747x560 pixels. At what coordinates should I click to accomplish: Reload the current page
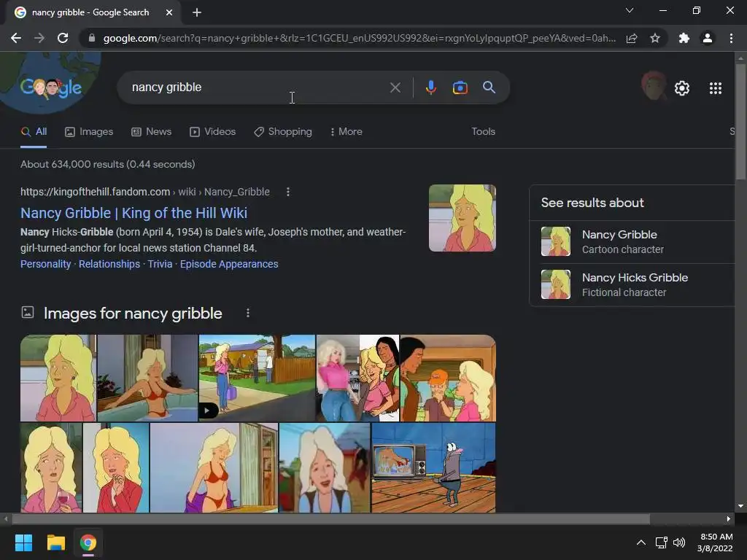pos(63,38)
